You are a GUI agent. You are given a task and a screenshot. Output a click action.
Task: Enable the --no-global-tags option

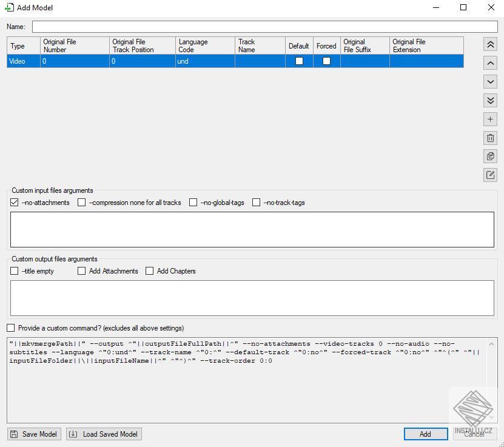pos(193,203)
